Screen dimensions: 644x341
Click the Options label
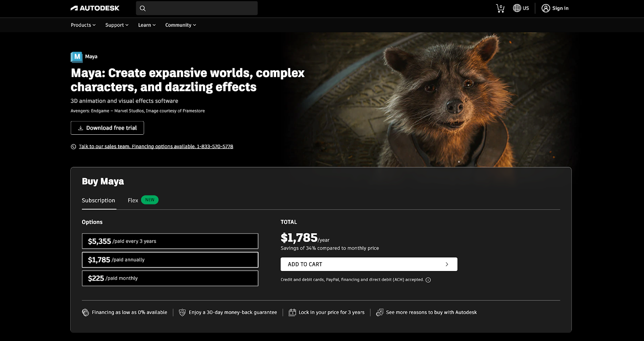(92, 222)
